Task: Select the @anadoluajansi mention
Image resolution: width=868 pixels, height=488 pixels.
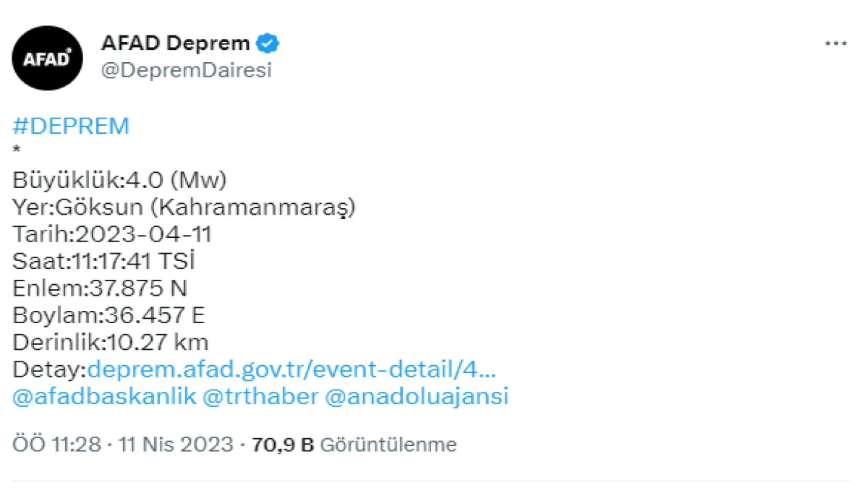Action: (x=417, y=396)
